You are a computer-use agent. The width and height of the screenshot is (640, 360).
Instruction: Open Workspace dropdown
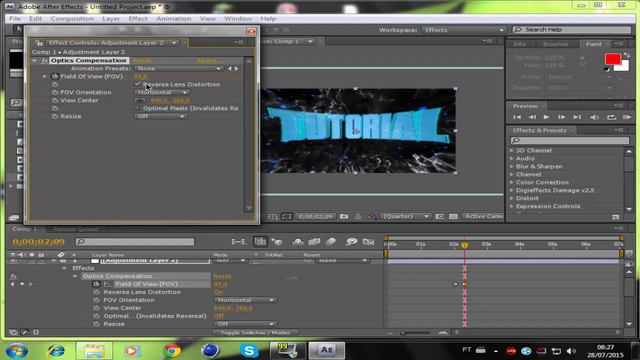[464, 30]
